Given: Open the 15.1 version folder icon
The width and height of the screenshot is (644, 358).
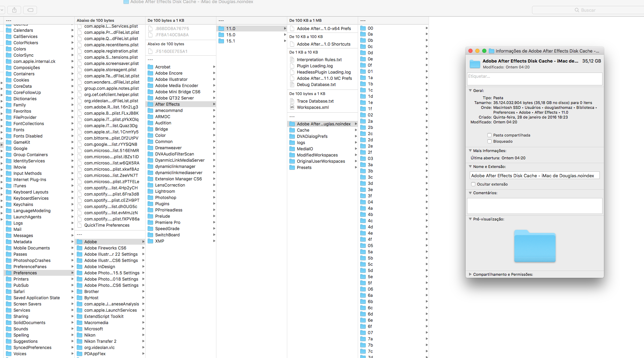Looking at the screenshot, I should 221,41.
